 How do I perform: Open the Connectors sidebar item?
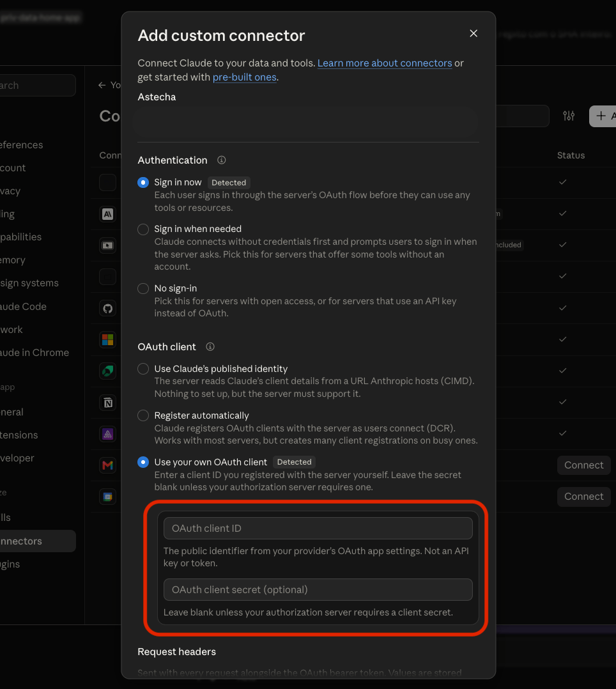point(37,541)
